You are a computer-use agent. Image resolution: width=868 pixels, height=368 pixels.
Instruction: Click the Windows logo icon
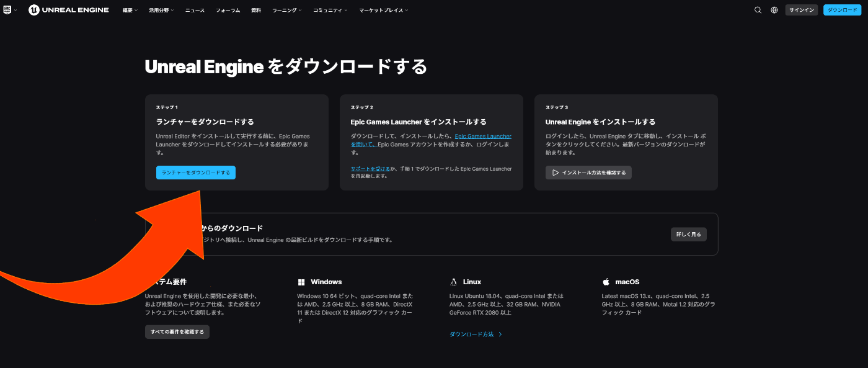point(301,282)
